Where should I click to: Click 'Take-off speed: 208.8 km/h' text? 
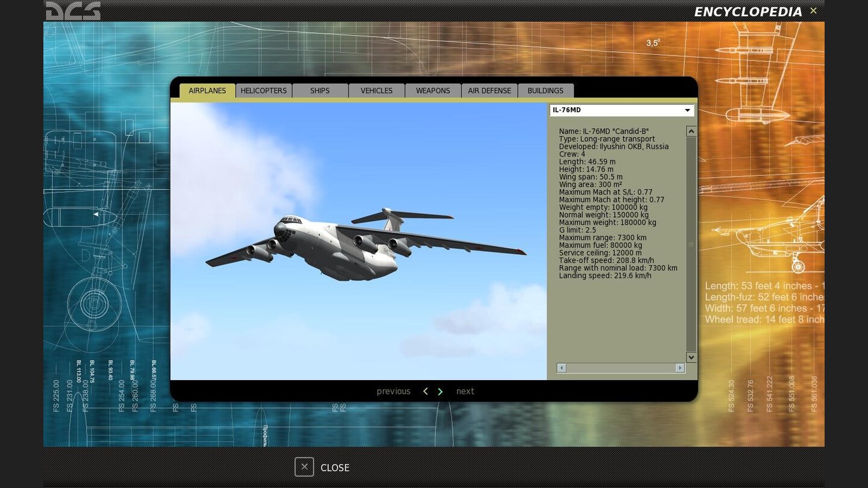pyautogui.click(x=606, y=260)
